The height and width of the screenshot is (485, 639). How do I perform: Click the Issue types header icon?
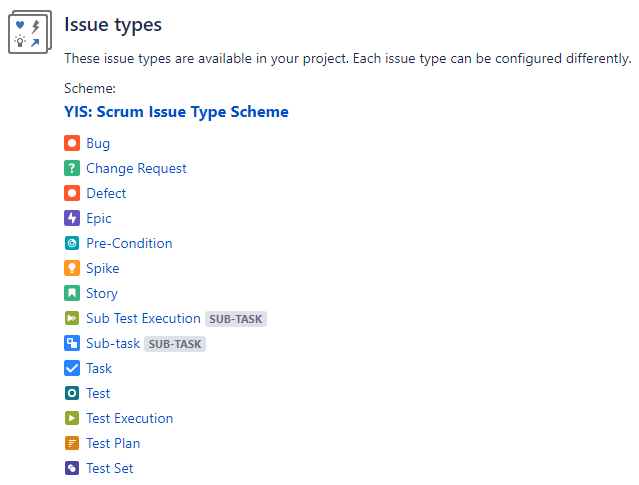pyautogui.click(x=30, y=32)
